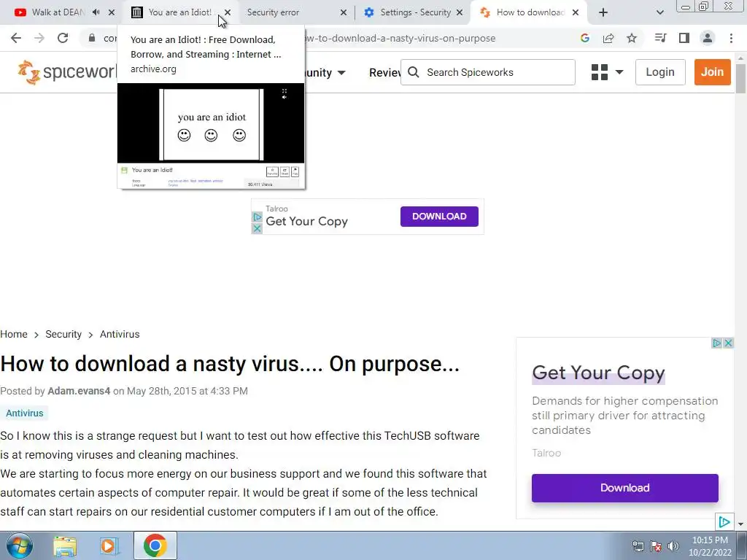Open a new tab with plus button
747x560 pixels.
[x=603, y=12]
